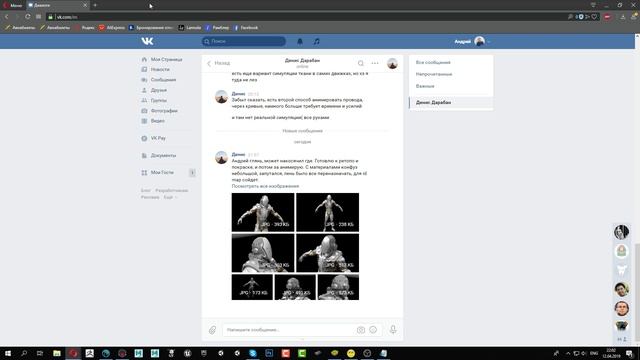Open the Skype taskbar icon
This screenshot has height=360, width=640.
coord(253,353)
